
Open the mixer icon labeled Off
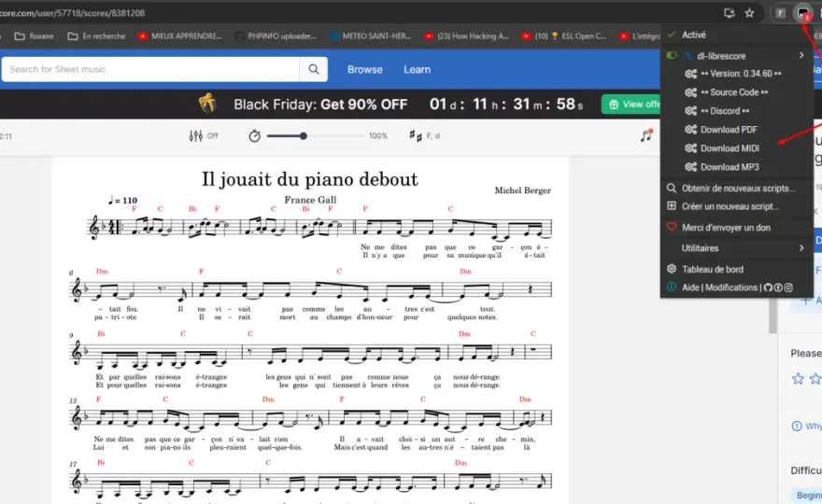pyautogui.click(x=195, y=135)
